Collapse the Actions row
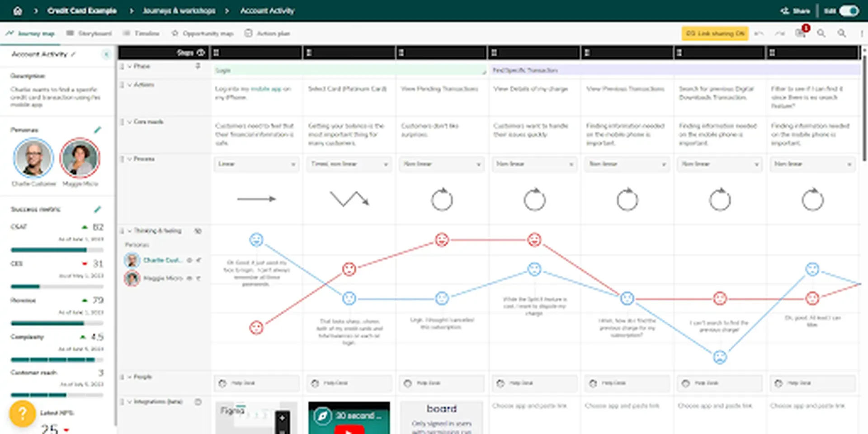Viewport: 868px width, 434px height. tap(130, 85)
